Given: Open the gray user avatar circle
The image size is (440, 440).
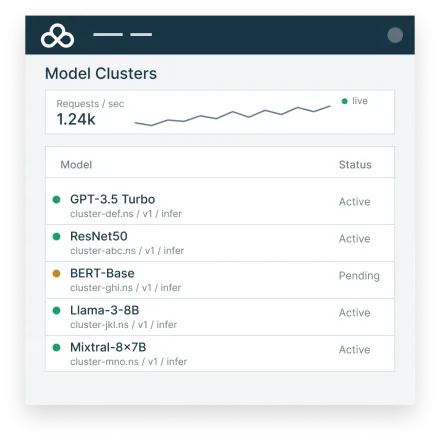Looking at the screenshot, I should pos(395,35).
